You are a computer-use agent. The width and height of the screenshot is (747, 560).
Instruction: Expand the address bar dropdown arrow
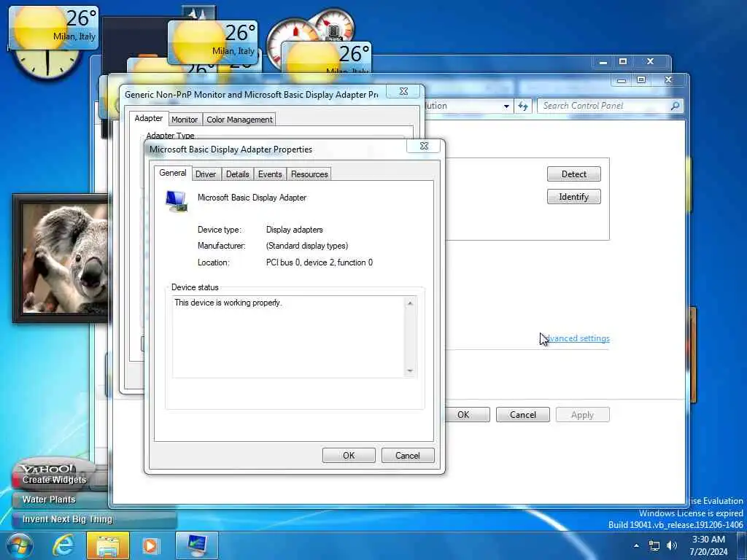(506, 106)
